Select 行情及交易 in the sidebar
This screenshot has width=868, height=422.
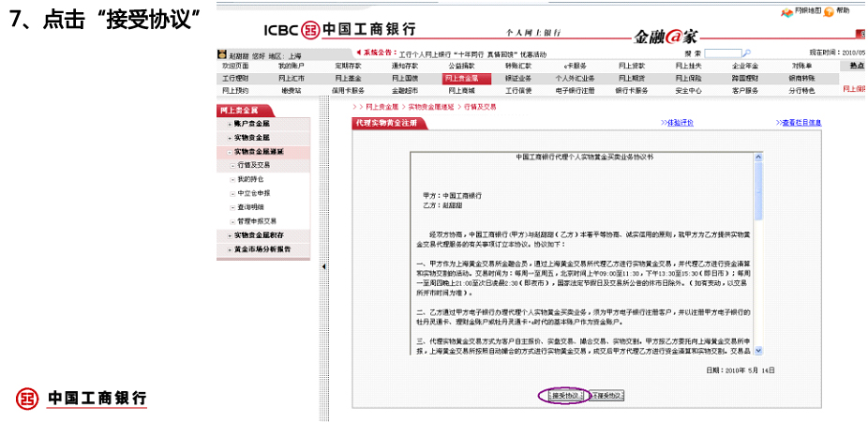[253, 165]
